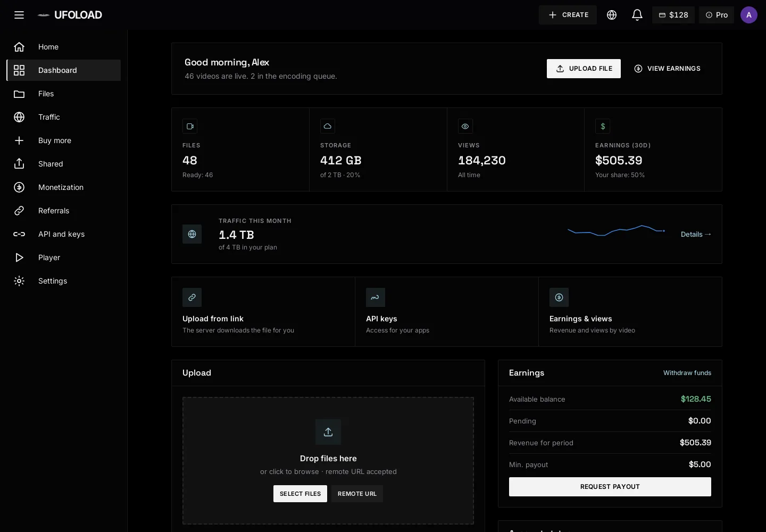
Task: Click the Remote URL button
Action: click(x=357, y=494)
